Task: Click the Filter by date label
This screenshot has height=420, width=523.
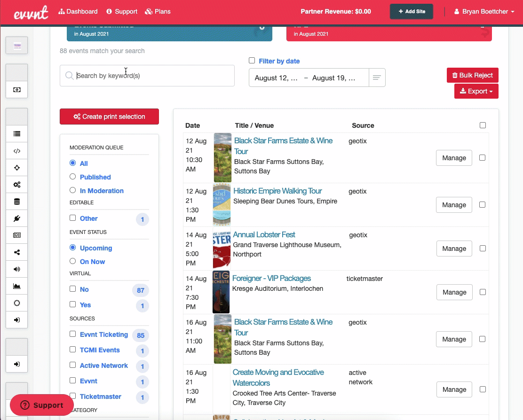Action: (279, 61)
